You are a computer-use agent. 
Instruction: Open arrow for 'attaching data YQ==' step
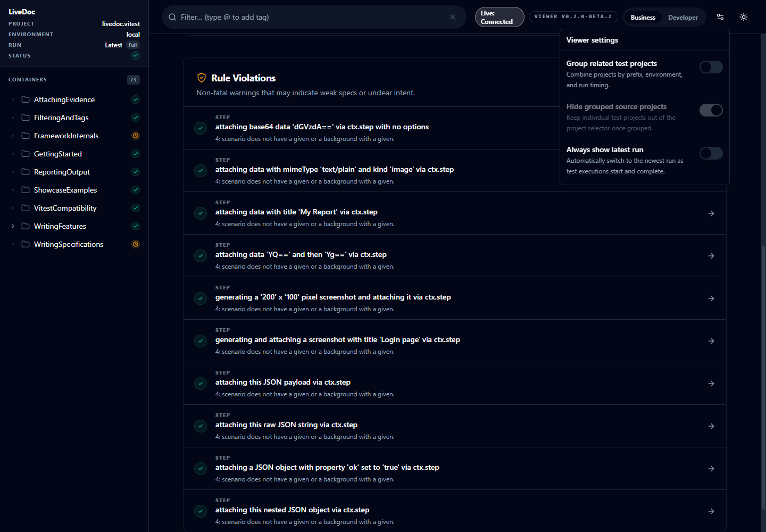[x=711, y=256]
